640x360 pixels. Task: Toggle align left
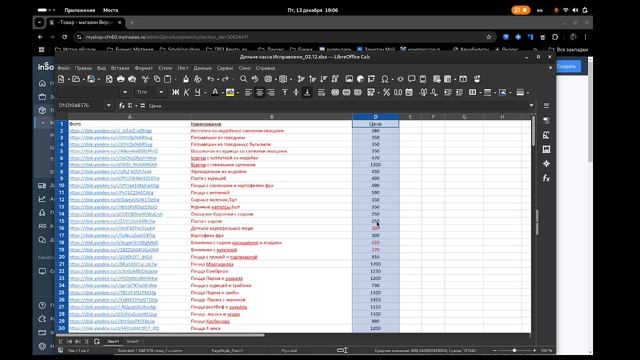[x=248, y=93]
